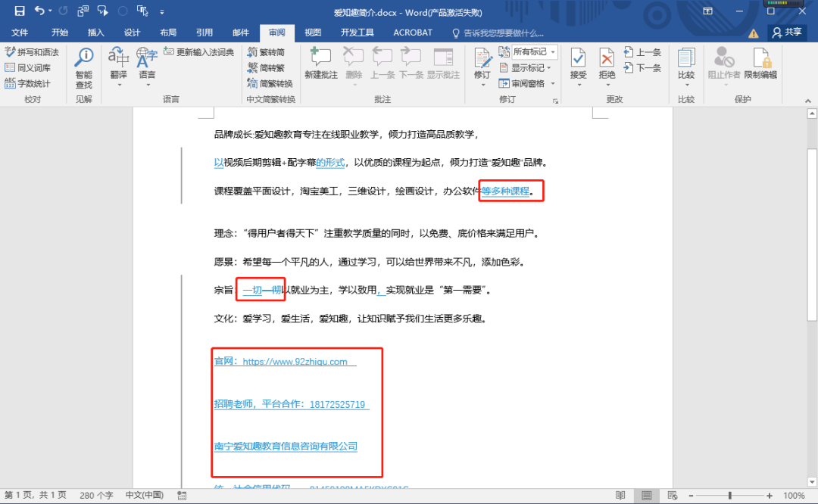Screen dimensions: 818x504
Task: Open the Translate (翻译) tool
Action: (x=118, y=67)
